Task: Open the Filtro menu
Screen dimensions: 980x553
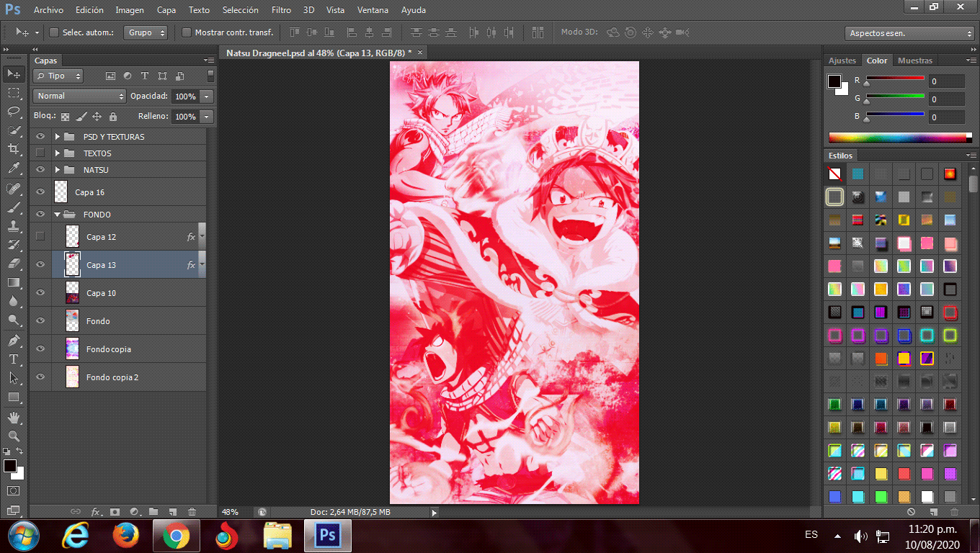Action: [x=282, y=10]
